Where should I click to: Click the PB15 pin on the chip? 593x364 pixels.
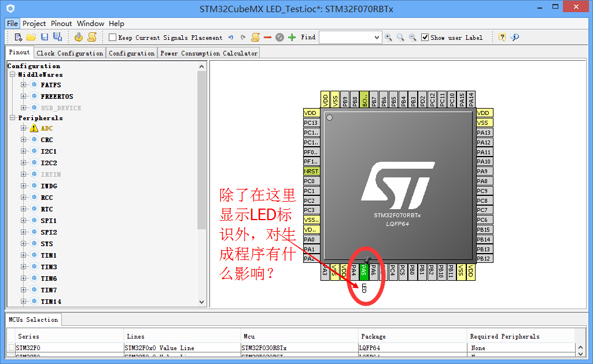coord(484,229)
